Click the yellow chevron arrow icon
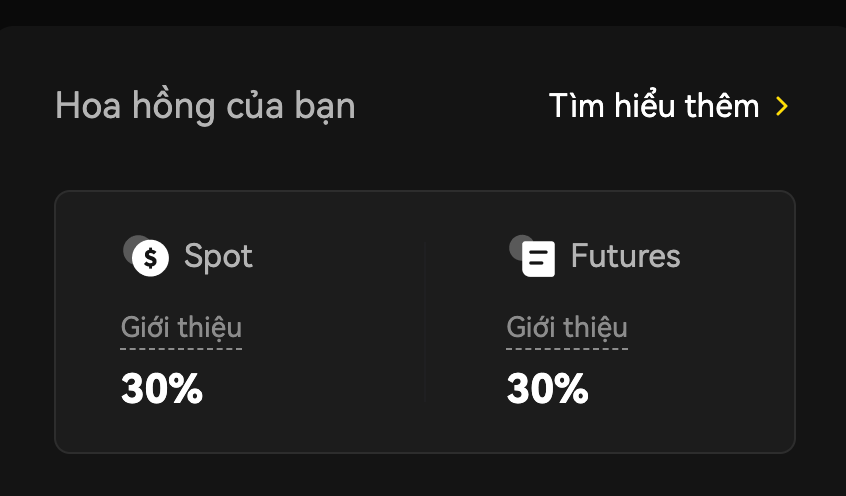Image resolution: width=846 pixels, height=496 pixels. click(x=782, y=106)
